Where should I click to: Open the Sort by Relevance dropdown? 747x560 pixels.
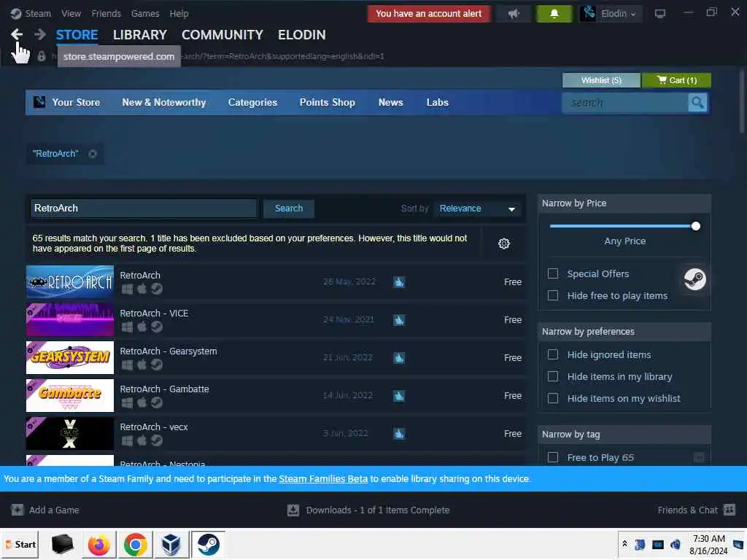pos(478,209)
